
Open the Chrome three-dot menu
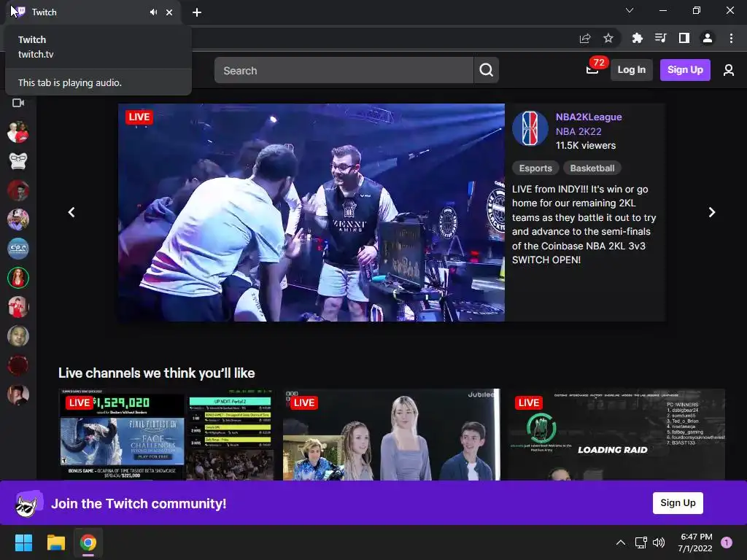pyautogui.click(x=731, y=38)
